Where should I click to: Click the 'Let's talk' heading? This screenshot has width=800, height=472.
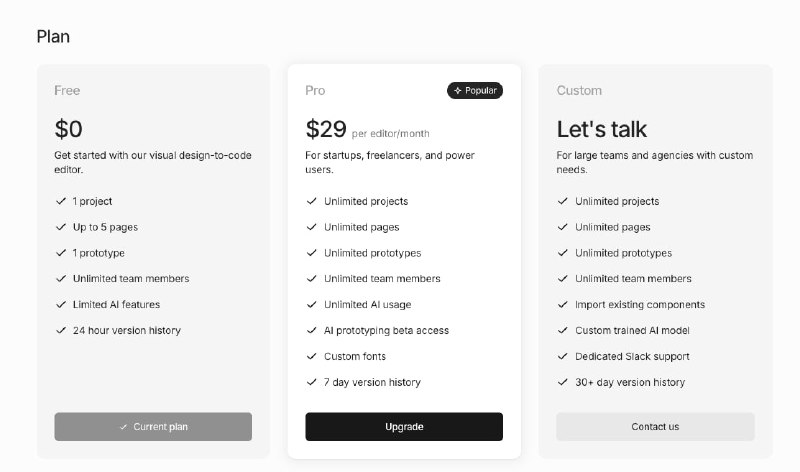click(x=602, y=129)
